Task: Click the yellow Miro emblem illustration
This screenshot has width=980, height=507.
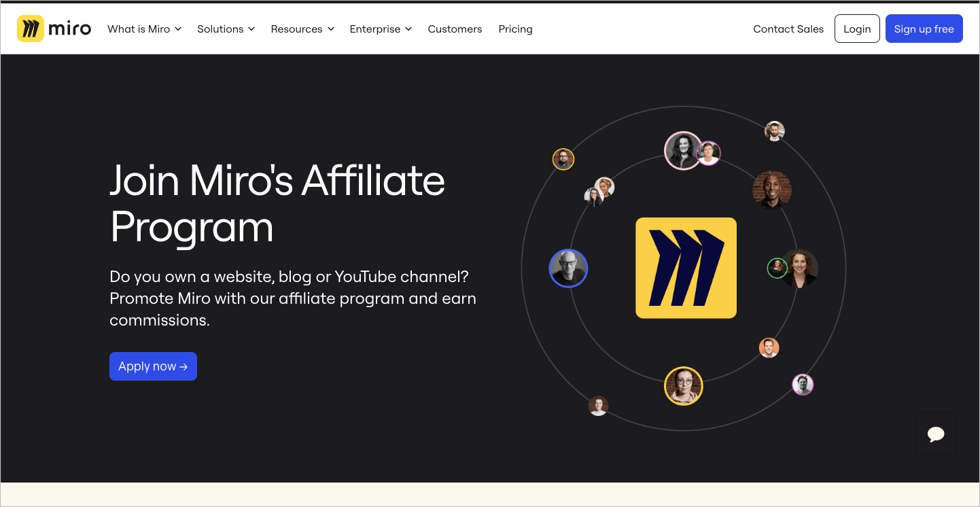Action: pos(686,268)
